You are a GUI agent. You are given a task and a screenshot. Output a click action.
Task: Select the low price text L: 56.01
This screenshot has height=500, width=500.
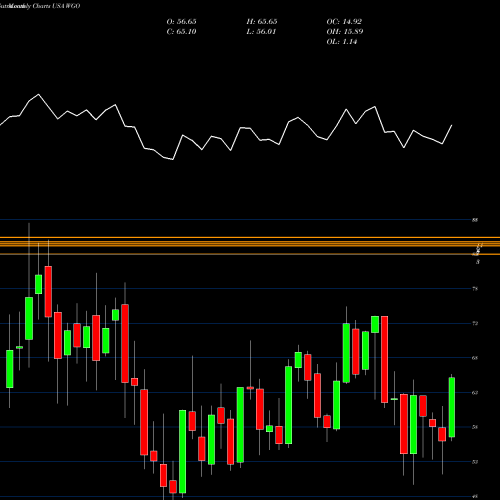pyautogui.click(x=261, y=32)
